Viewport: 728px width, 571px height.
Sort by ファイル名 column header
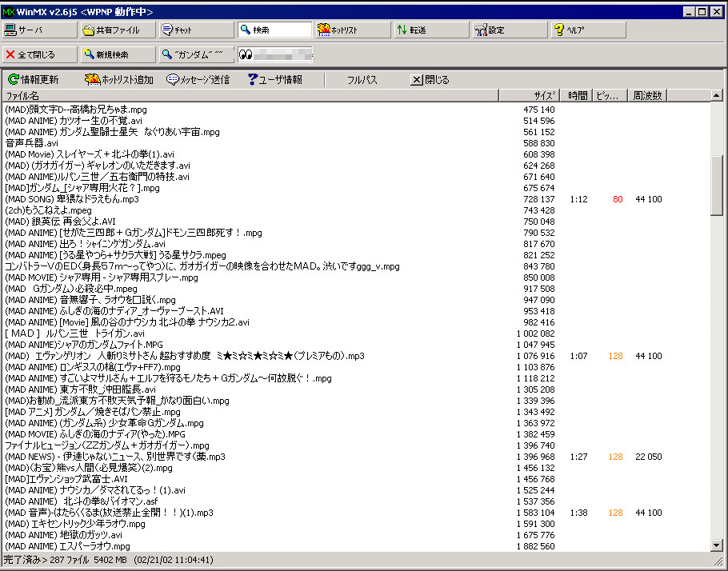click(250, 96)
